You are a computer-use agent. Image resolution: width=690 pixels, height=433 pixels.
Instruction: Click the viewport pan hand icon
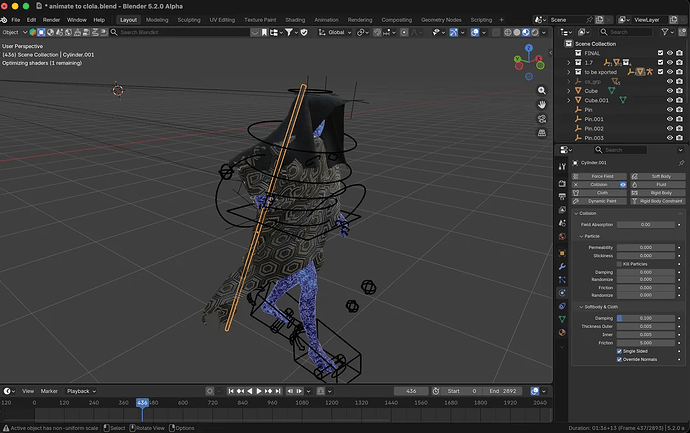pos(542,104)
